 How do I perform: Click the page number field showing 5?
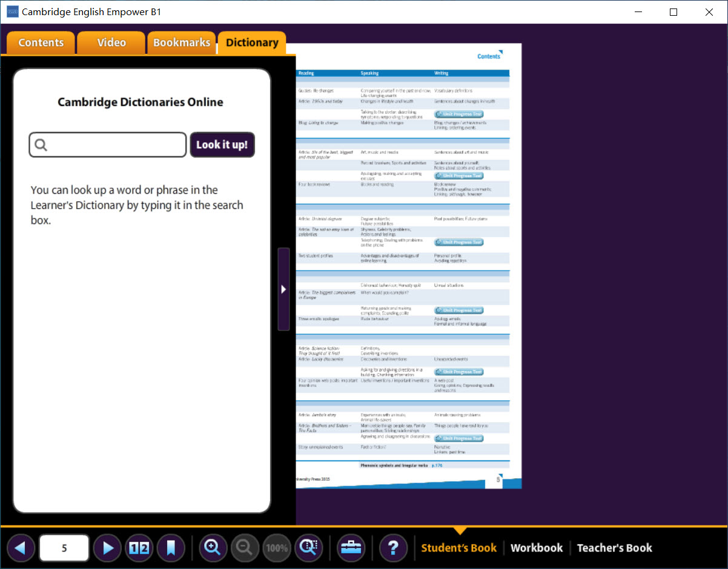tap(64, 548)
